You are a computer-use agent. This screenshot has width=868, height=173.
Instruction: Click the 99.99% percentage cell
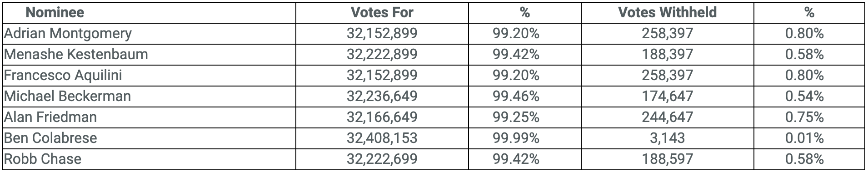click(x=516, y=138)
